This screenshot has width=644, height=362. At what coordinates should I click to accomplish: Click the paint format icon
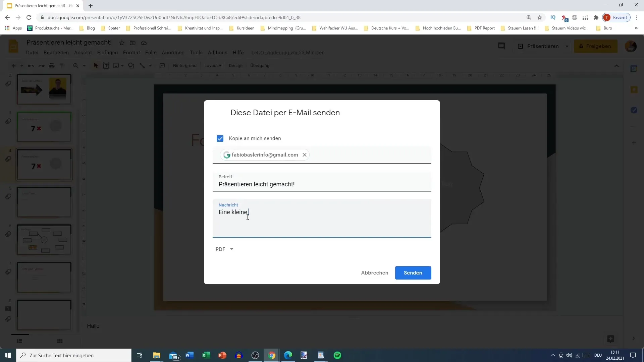click(62, 66)
